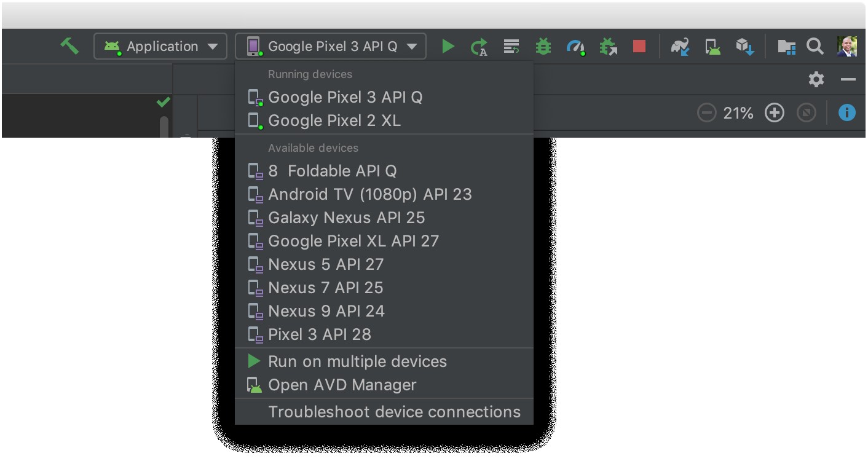Click the Apply Changes and Restart Activity icon
The width and height of the screenshot is (868, 461).
479,47
